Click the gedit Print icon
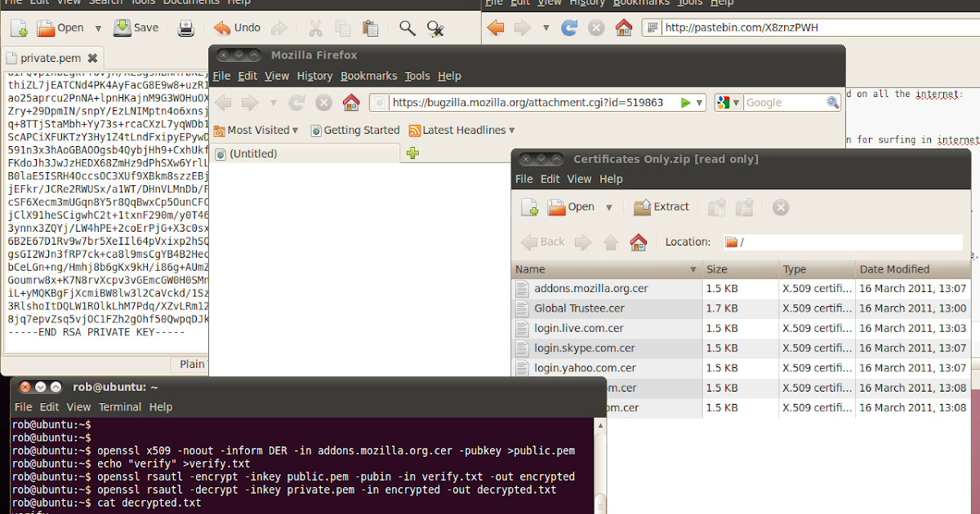Viewport: 980px width, 514px height. click(186, 29)
